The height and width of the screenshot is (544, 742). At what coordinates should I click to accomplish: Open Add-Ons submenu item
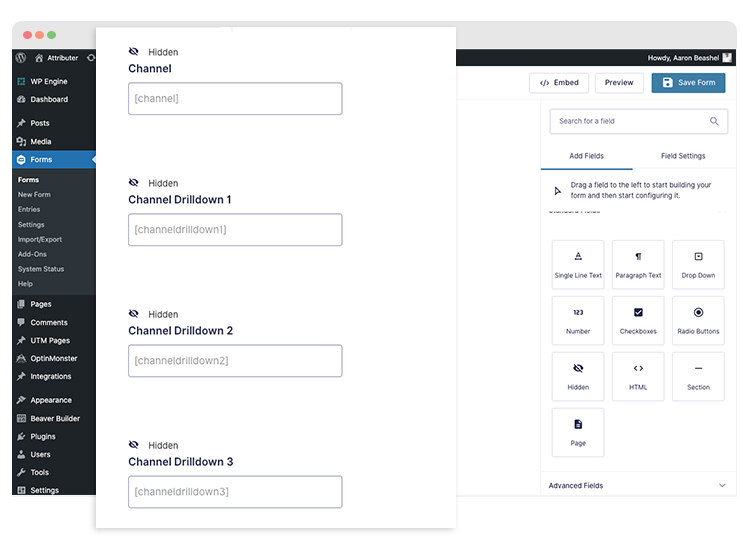[x=32, y=254]
